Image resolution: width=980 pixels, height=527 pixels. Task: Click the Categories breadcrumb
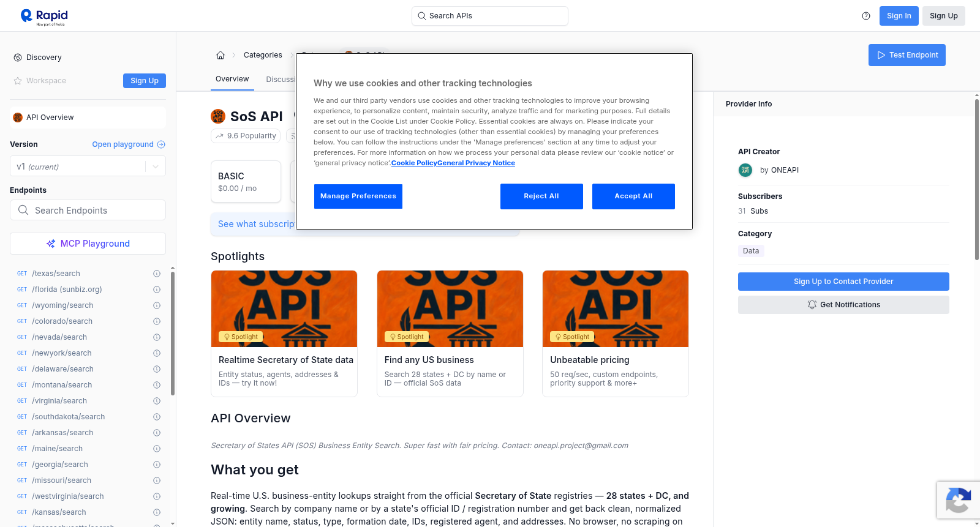[263, 55]
